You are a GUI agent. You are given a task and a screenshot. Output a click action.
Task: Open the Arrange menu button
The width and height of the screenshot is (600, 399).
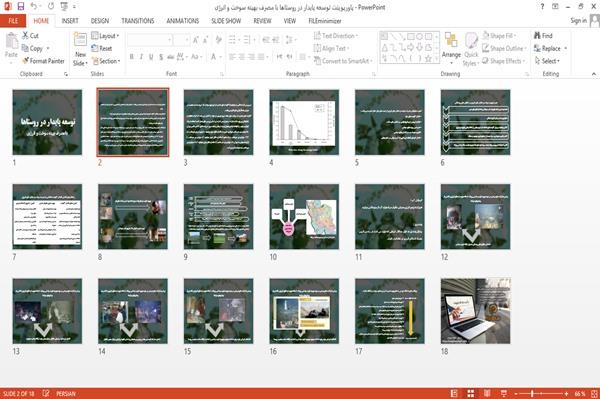(451, 48)
